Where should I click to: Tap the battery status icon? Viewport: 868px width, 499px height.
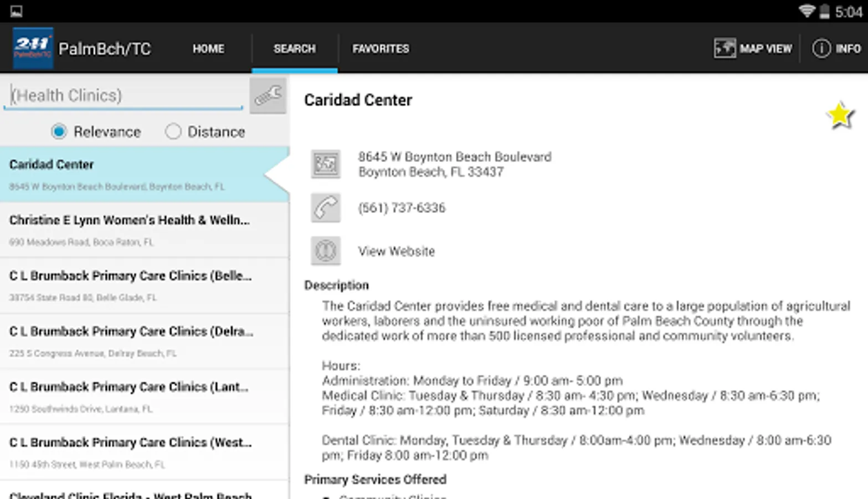coord(824,11)
